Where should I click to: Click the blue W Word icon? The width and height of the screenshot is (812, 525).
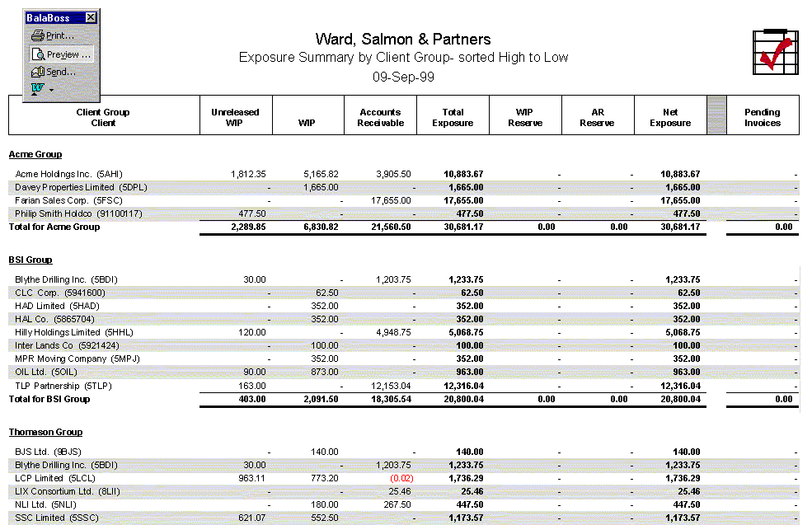37,87
